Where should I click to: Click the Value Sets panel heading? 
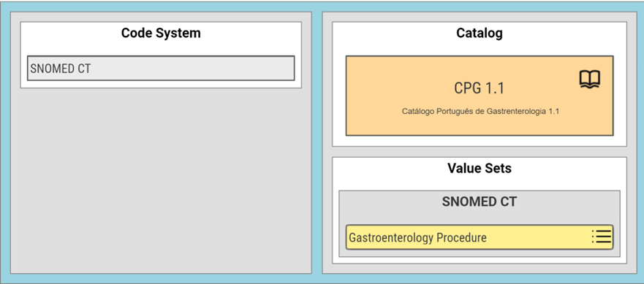click(480, 168)
